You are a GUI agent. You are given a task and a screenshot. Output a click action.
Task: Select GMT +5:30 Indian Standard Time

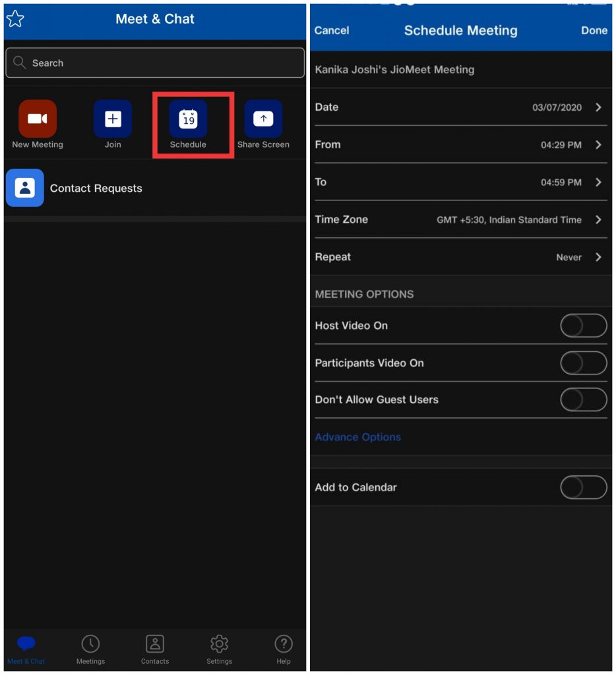coord(509,220)
